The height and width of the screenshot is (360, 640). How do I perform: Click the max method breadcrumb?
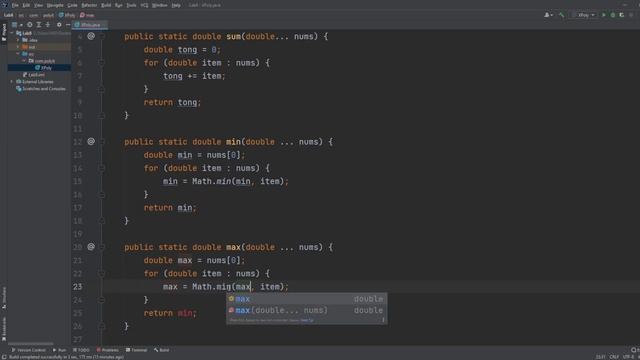pos(87,15)
